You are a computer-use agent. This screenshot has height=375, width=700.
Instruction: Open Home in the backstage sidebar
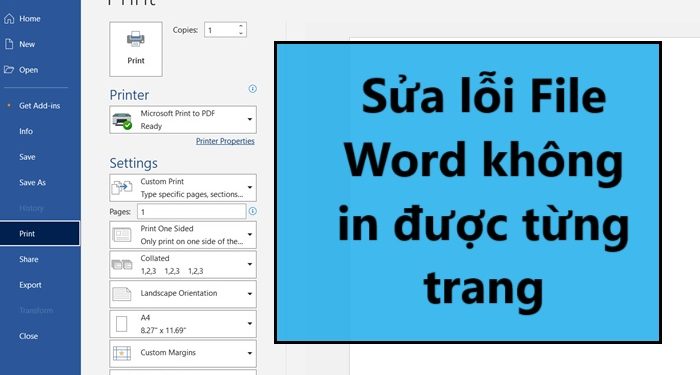(29, 19)
